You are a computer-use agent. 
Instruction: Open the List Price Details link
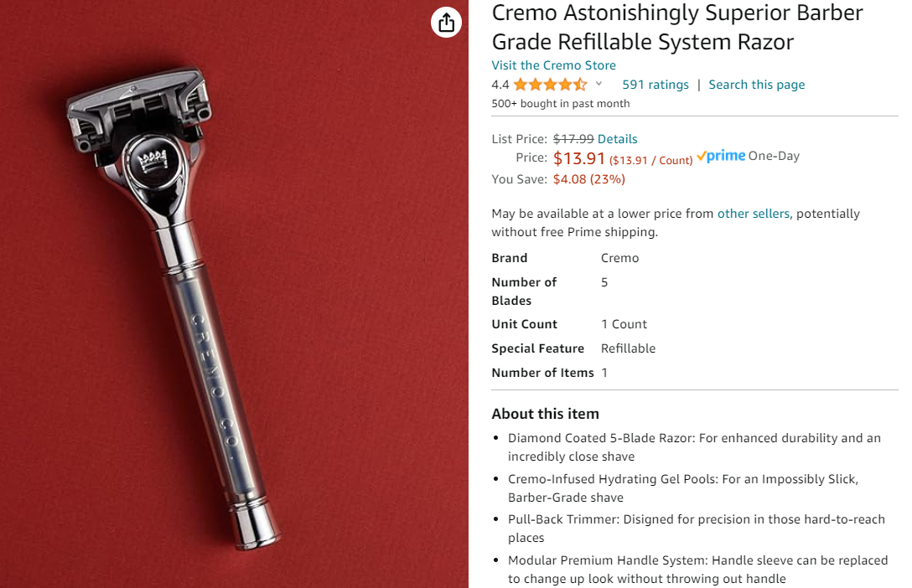(617, 139)
